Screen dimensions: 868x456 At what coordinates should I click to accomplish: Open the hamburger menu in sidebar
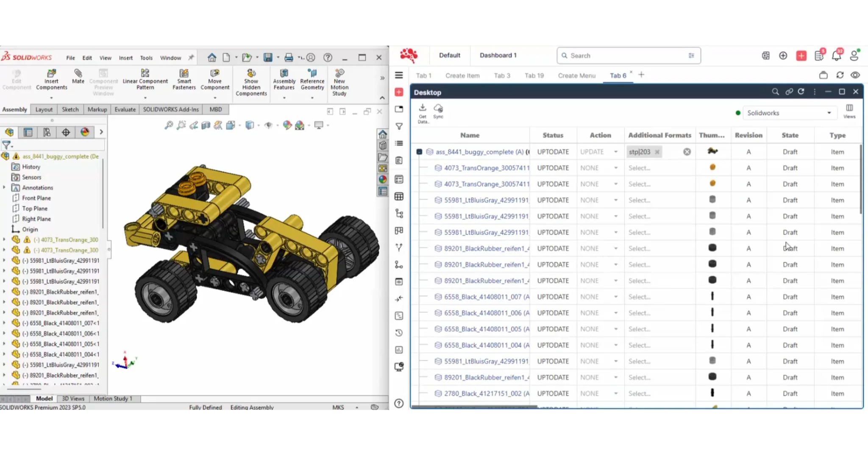(399, 75)
